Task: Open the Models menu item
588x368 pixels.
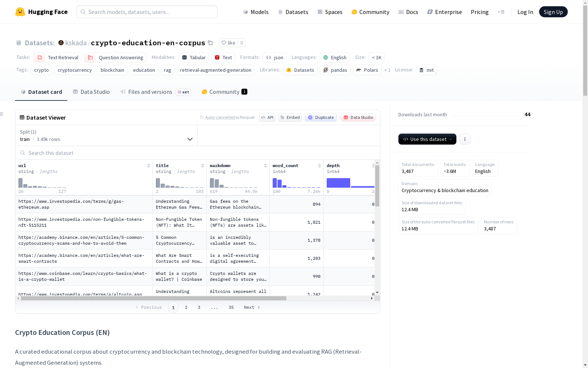Action: [x=256, y=12]
